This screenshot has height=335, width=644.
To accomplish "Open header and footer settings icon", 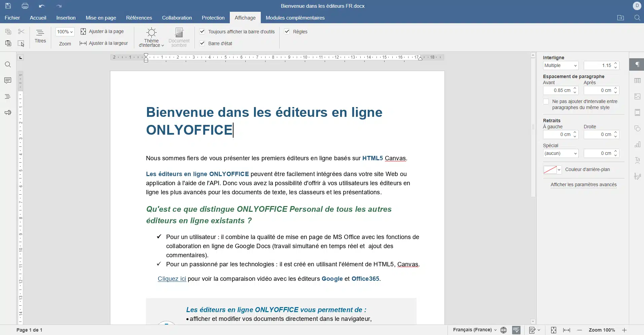I will [x=637, y=112].
